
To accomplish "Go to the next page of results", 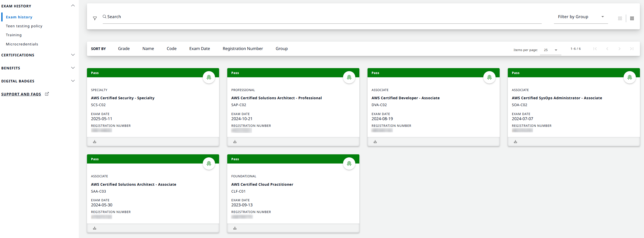I will point(620,49).
